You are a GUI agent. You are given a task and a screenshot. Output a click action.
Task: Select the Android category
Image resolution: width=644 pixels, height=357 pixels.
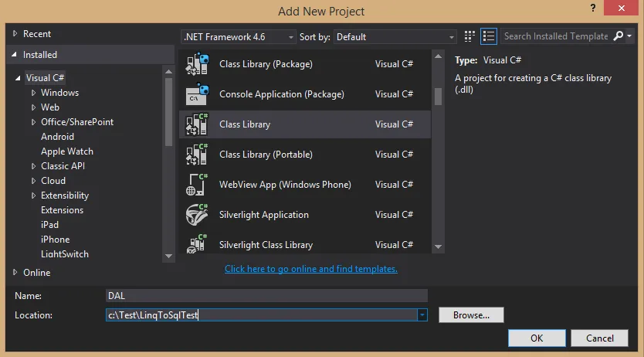(x=57, y=137)
